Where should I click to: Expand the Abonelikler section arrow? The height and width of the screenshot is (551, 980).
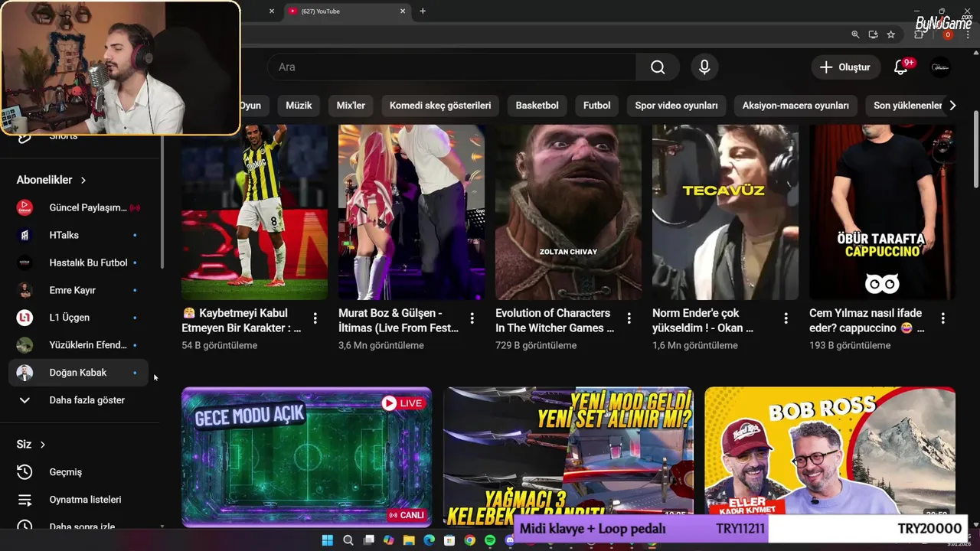point(83,180)
